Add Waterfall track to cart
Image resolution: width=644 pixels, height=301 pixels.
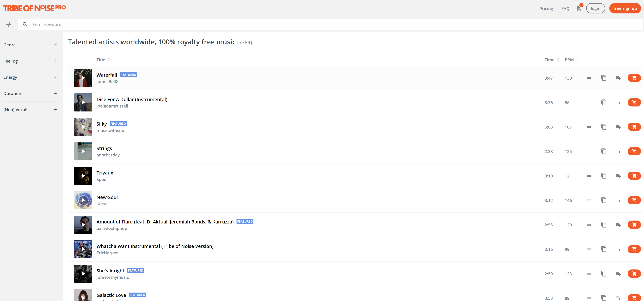634,78
